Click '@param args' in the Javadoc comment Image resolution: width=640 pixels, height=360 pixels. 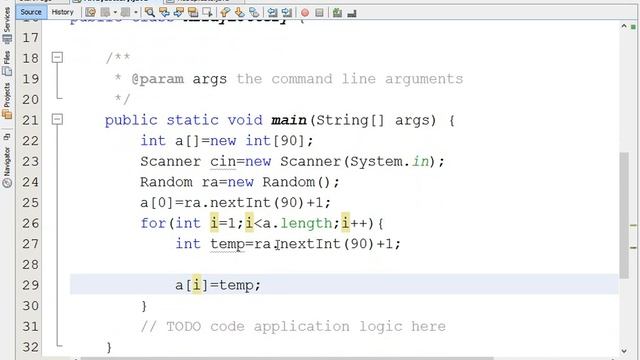[179, 79]
